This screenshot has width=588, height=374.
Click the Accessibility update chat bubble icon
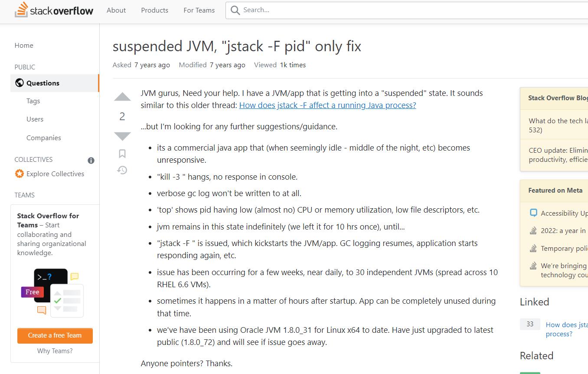click(x=533, y=213)
